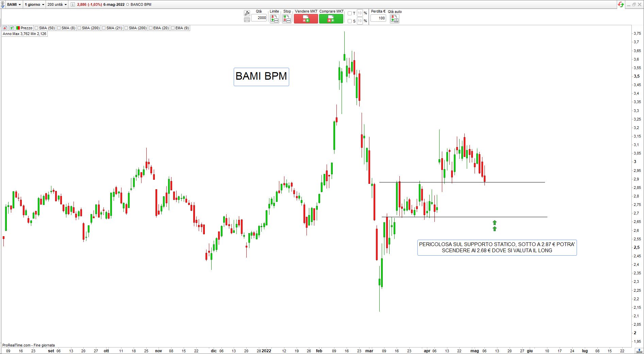Open the 200 unità dropdown
This screenshot has width=644, height=354.
tap(57, 4)
